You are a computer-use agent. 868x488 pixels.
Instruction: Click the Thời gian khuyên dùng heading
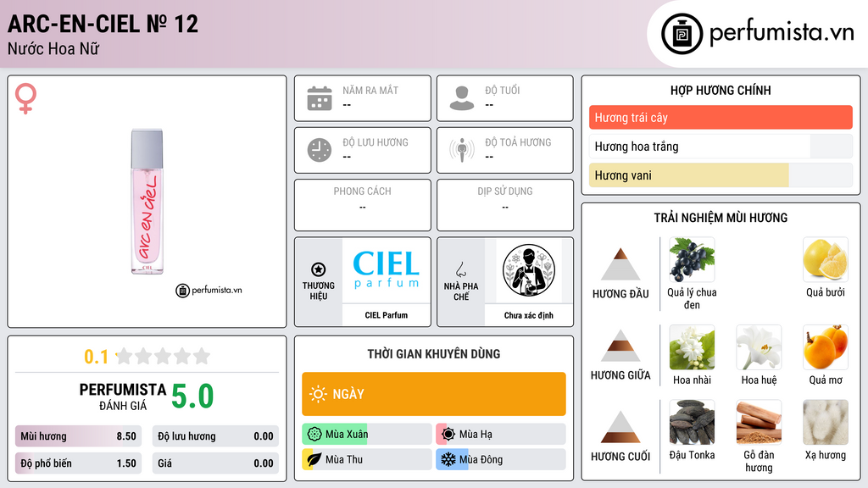(434, 353)
